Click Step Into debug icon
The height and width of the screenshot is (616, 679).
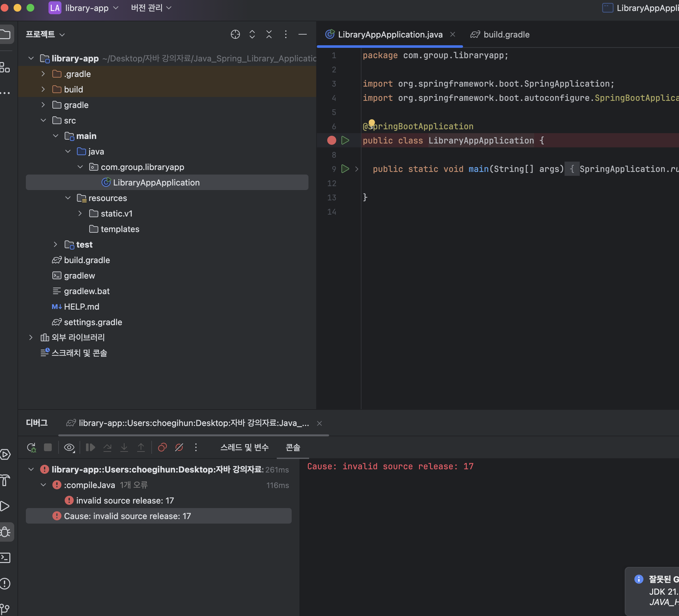[x=124, y=447]
